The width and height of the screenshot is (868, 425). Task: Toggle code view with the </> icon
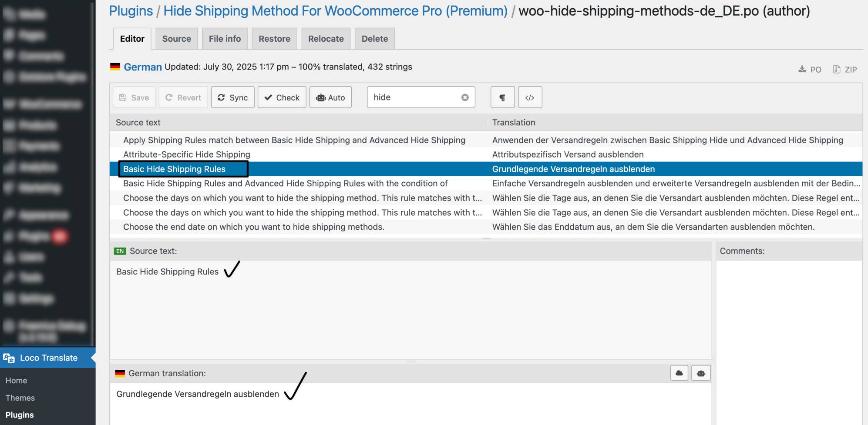[530, 97]
